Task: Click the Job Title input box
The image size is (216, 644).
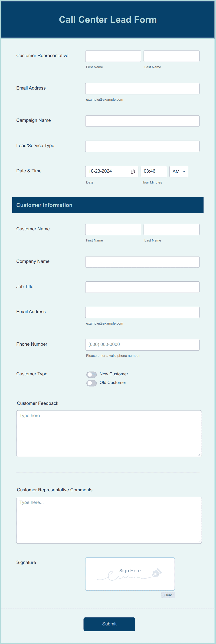Action: pyautogui.click(x=142, y=287)
